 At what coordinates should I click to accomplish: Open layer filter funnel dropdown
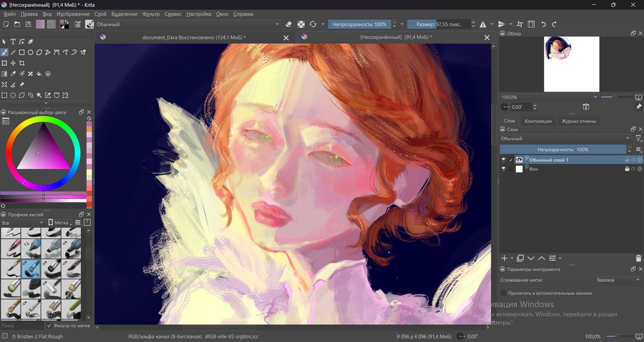[x=638, y=138]
